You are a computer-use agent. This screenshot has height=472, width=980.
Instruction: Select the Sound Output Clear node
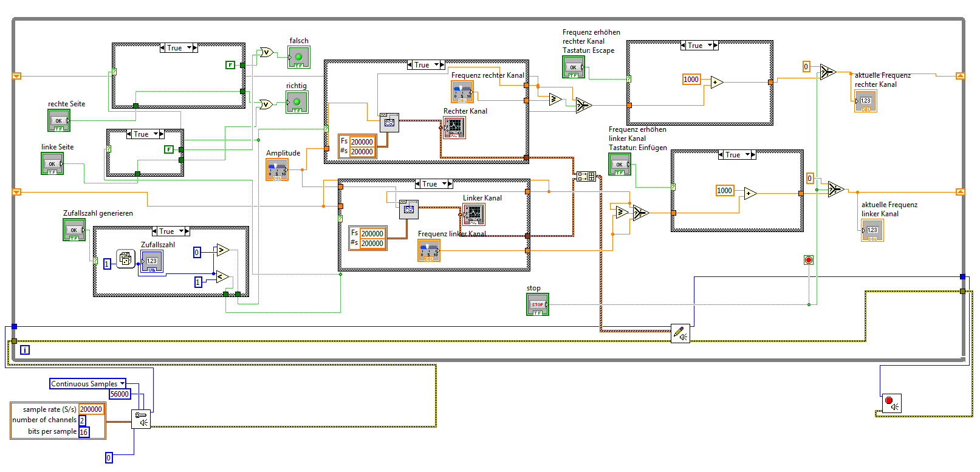click(892, 403)
